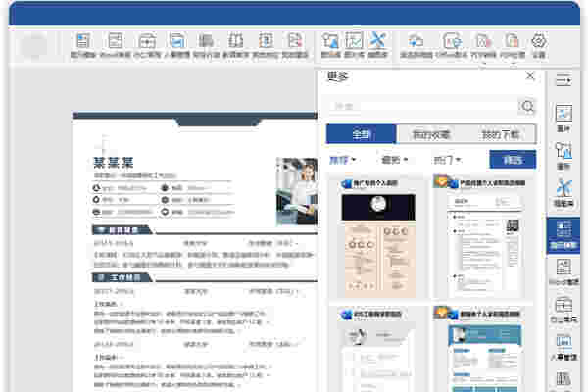Viewport: 588px width, 392px height.
Task: Switch to the 我的下载 tab
Action: coord(501,134)
